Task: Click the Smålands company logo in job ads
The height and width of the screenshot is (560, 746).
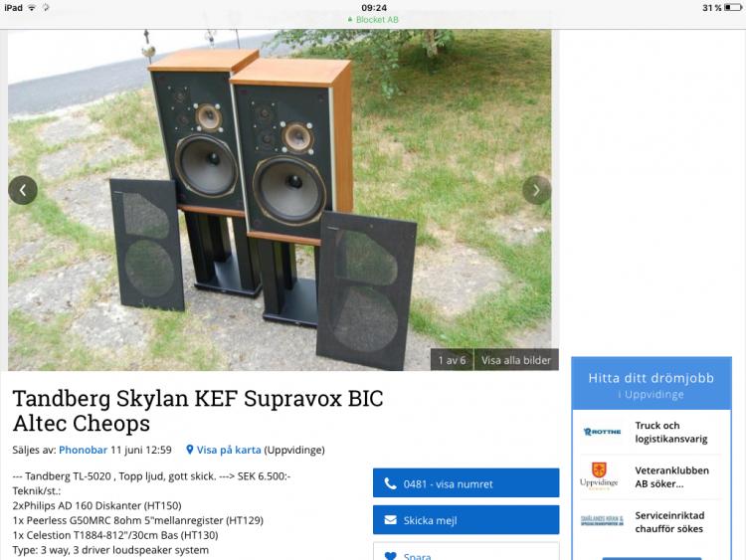Action: [602, 521]
